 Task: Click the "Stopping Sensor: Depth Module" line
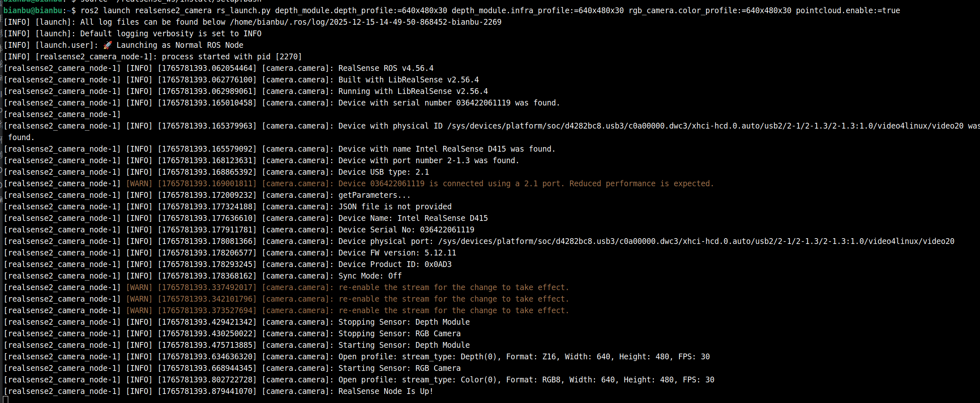tap(404, 322)
